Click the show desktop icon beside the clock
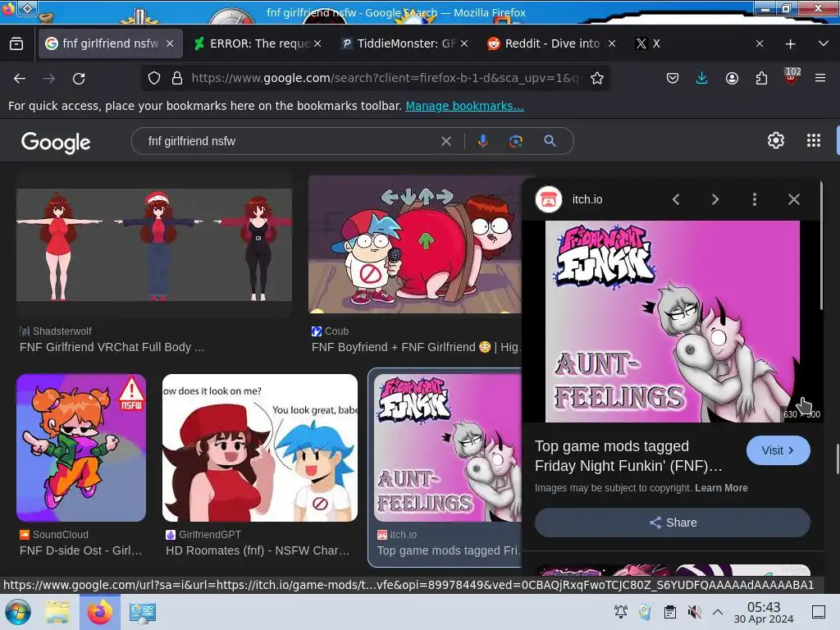Viewport: 840px width, 630px height. (819, 612)
